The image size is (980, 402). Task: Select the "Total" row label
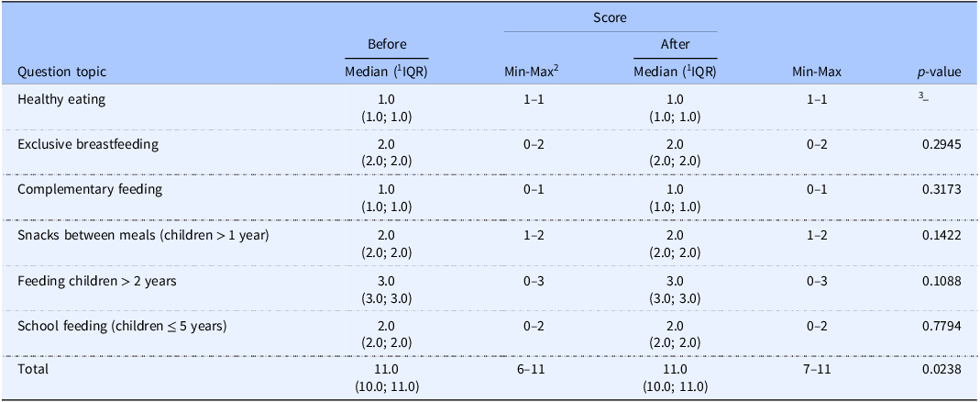pyautogui.click(x=32, y=369)
